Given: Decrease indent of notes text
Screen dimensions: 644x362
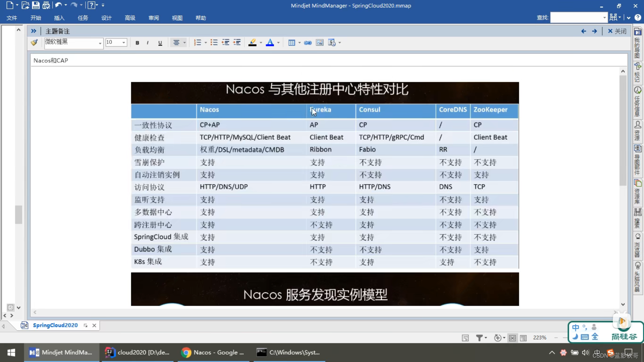Looking at the screenshot, I should 225,43.
